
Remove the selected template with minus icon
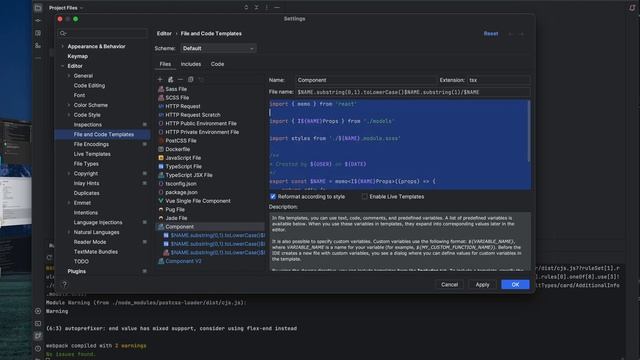(180, 80)
